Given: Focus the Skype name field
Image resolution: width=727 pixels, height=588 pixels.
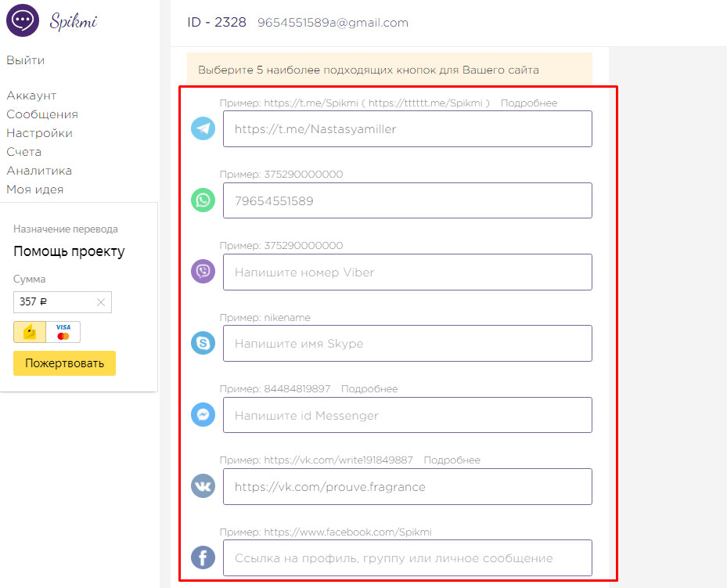Looking at the screenshot, I should pyautogui.click(x=408, y=343).
